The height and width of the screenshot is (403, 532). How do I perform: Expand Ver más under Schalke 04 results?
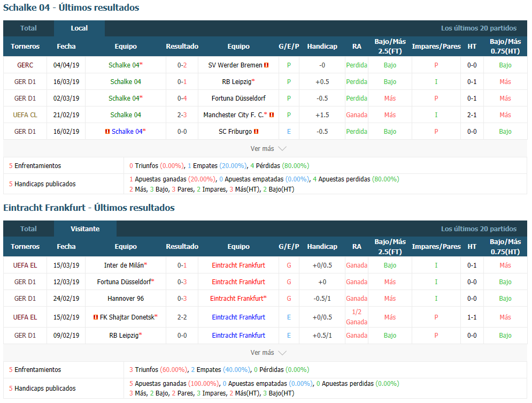(x=268, y=149)
